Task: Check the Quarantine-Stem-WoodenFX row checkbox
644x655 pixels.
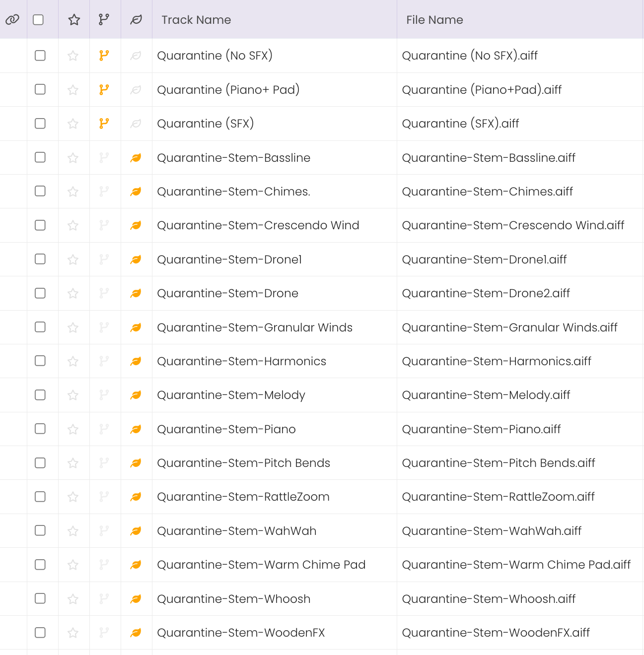Action: tap(40, 633)
